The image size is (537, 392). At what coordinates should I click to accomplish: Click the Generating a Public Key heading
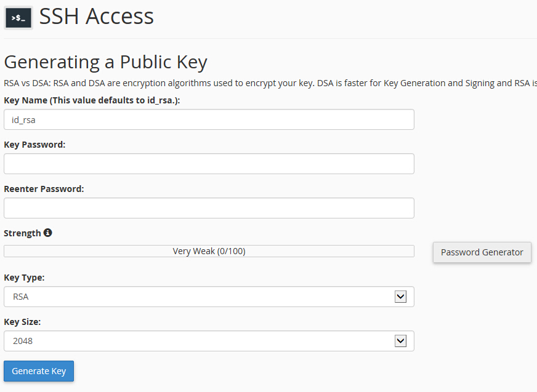tap(105, 62)
